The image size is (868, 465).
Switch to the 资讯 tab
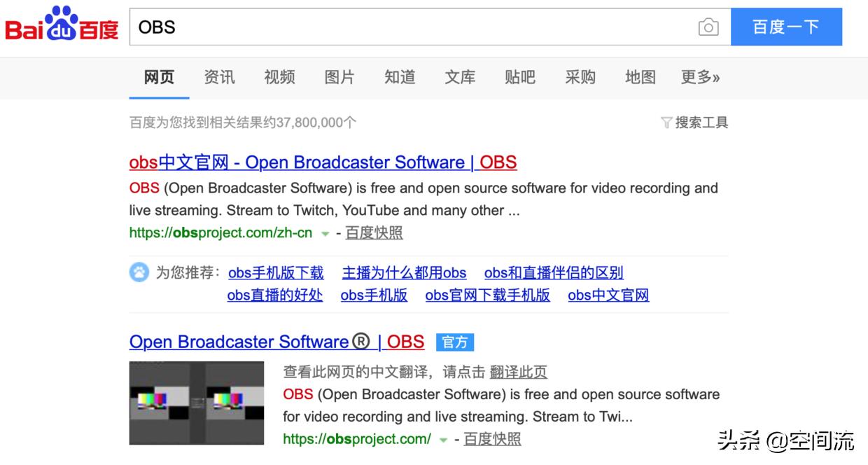tap(219, 77)
